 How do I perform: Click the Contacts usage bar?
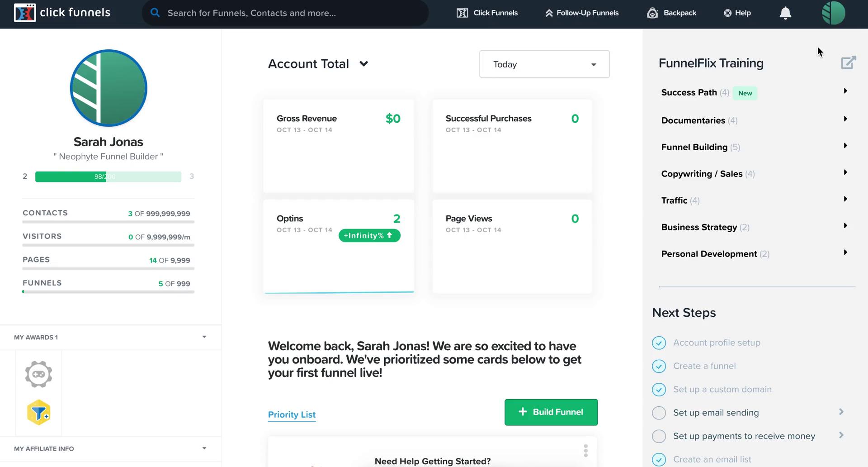[108, 222]
